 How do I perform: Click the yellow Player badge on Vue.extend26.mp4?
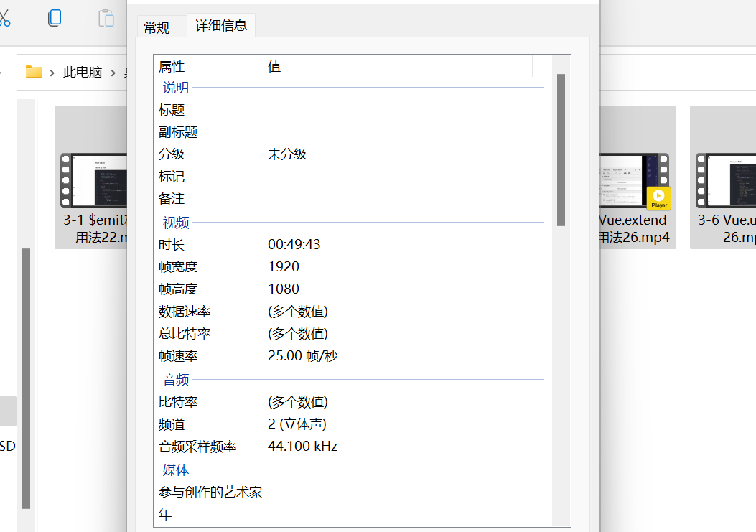[x=658, y=199]
